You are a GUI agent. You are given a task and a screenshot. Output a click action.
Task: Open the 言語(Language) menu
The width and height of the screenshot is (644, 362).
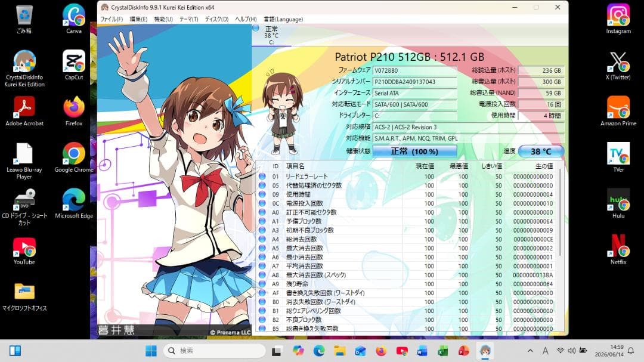[283, 19]
